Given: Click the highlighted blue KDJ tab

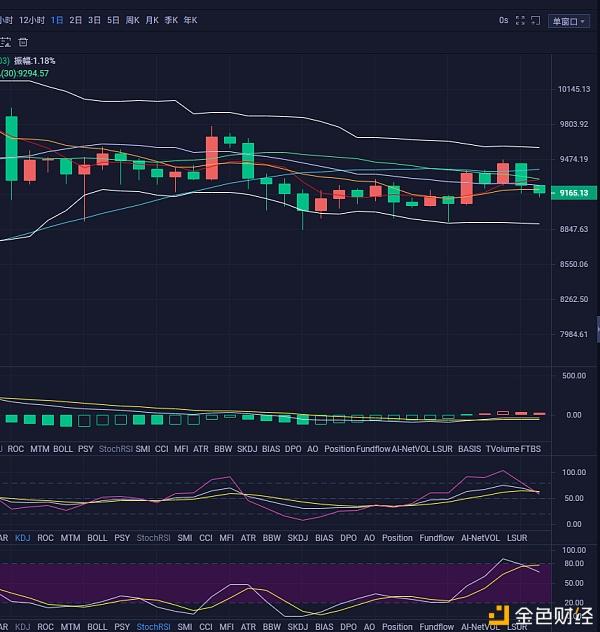Looking at the screenshot, I should [x=23, y=538].
